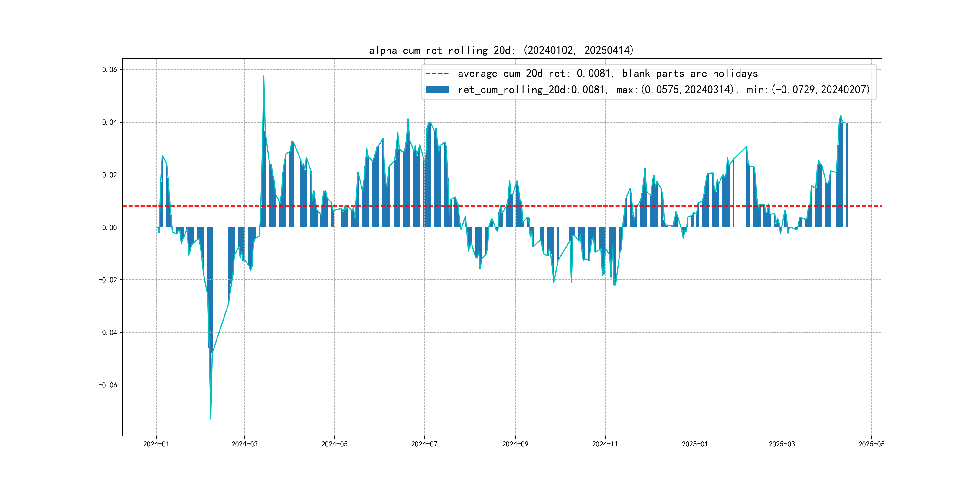This screenshot has width=980, height=490.
Task: Click the 2024-03 x-axis tick label
Action: (x=245, y=444)
